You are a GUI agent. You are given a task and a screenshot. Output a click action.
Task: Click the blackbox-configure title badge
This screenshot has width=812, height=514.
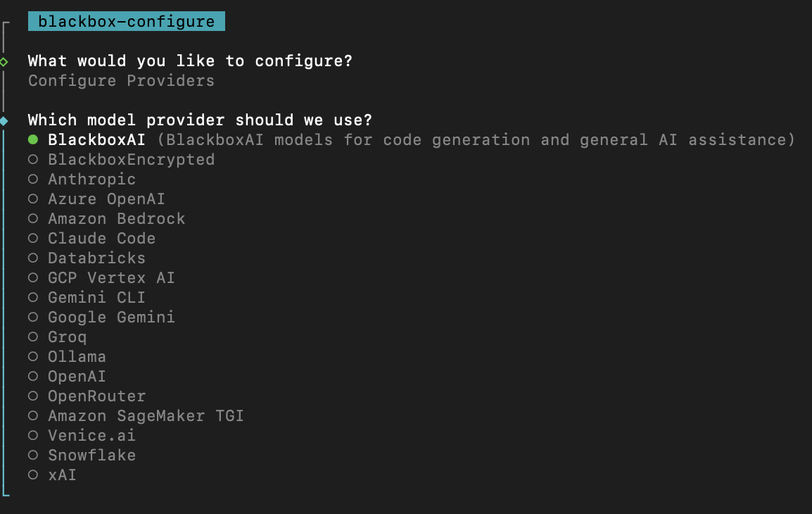click(127, 21)
